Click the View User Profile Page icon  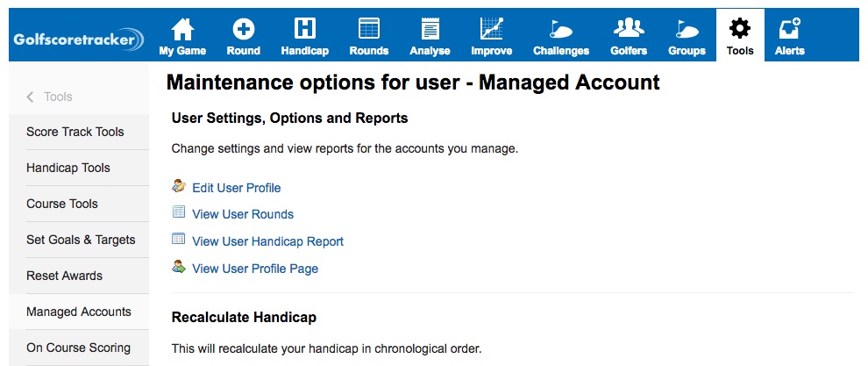(179, 267)
